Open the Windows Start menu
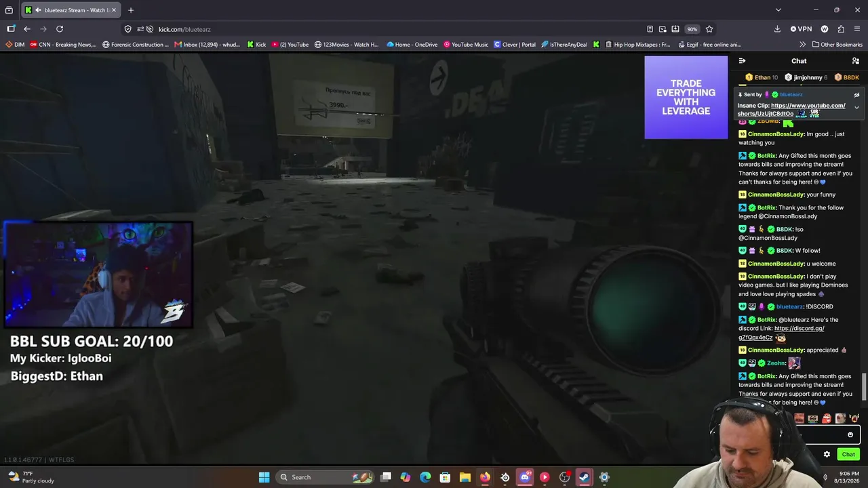 coord(264,477)
